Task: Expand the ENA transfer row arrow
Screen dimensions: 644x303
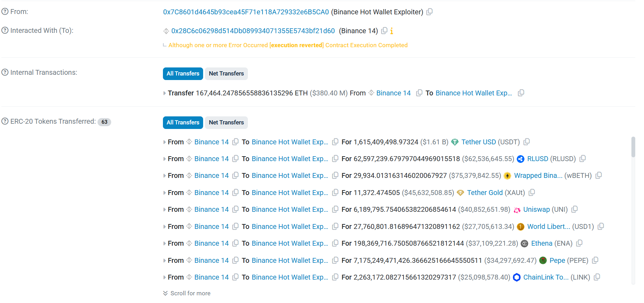Action: [165, 244]
